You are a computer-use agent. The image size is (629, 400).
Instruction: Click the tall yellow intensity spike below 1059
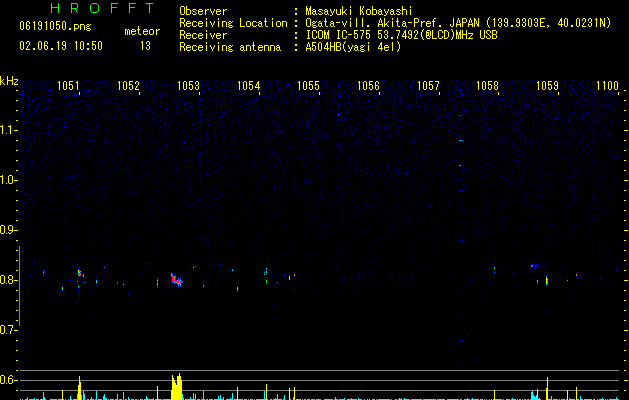tap(547, 388)
